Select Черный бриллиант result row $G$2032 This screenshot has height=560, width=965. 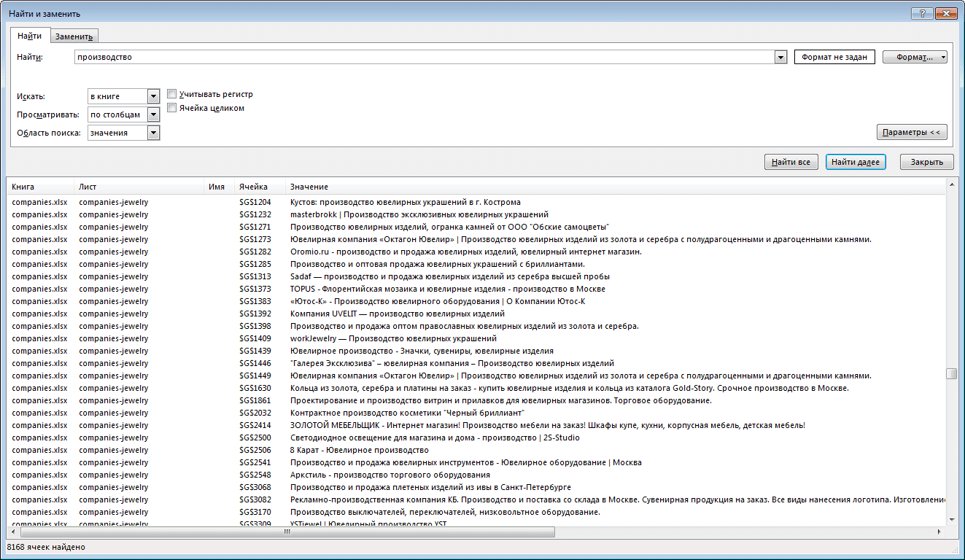point(476,413)
